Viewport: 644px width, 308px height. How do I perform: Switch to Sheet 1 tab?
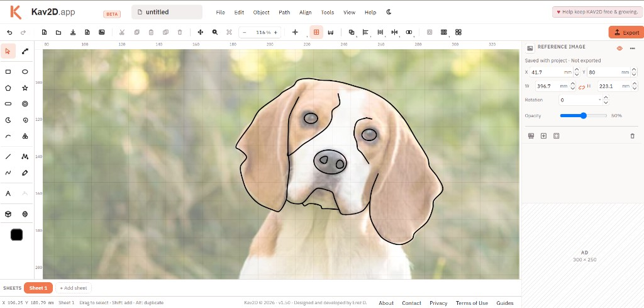point(38,288)
